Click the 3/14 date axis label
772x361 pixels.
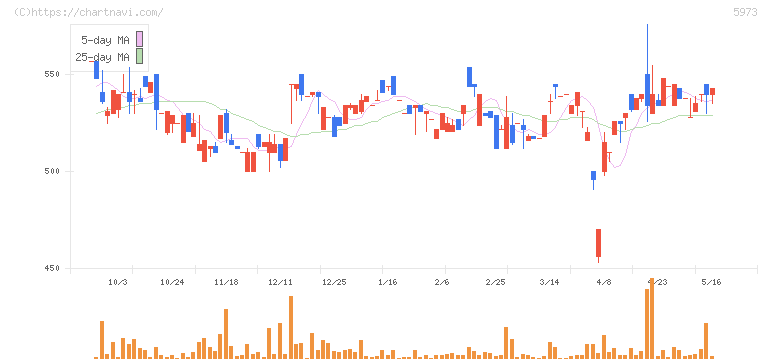tap(549, 282)
